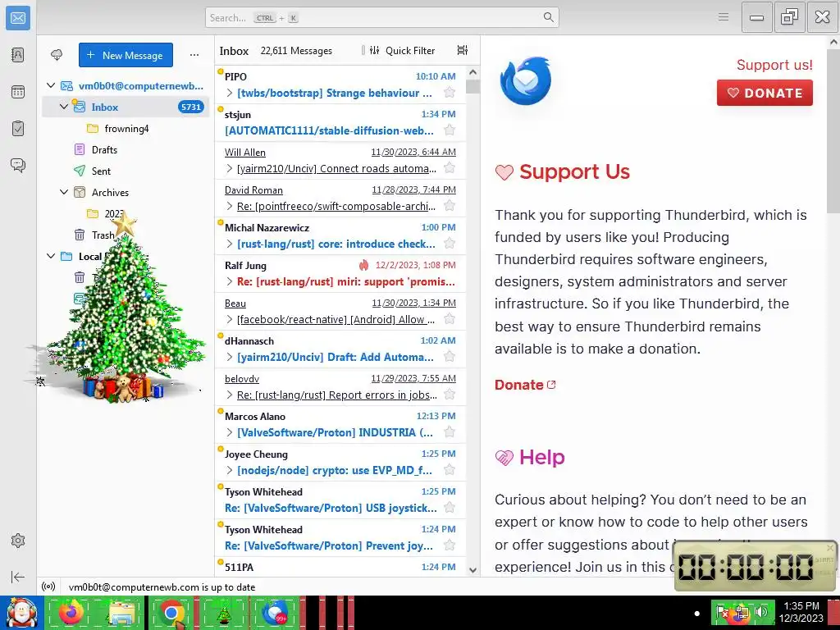Viewport: 840px width, 630px height.
Task: Collapse the vm0b0t account tree
Action: coord(51,85)
